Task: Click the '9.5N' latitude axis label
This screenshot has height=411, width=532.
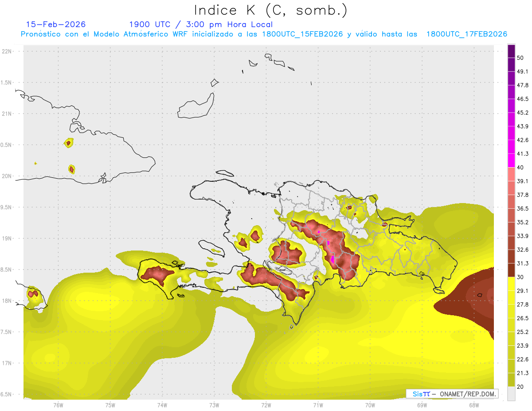Action: click(7, 207)
